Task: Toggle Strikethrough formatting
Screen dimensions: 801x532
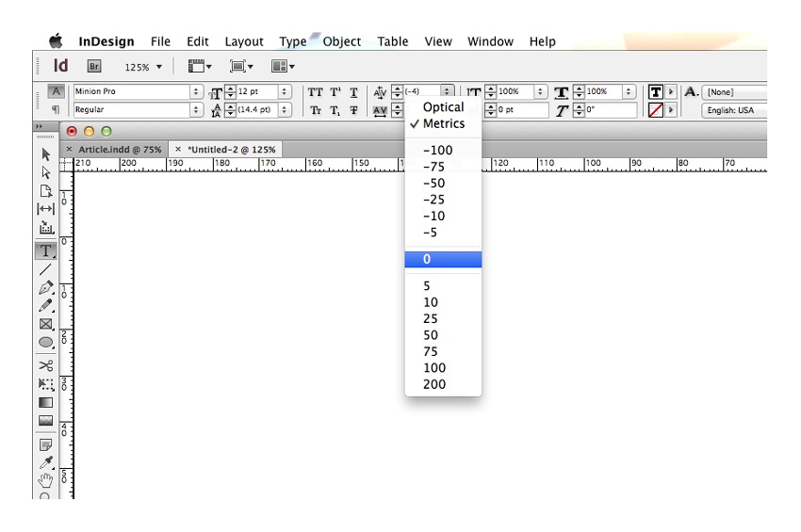Action: pos(353,110)
